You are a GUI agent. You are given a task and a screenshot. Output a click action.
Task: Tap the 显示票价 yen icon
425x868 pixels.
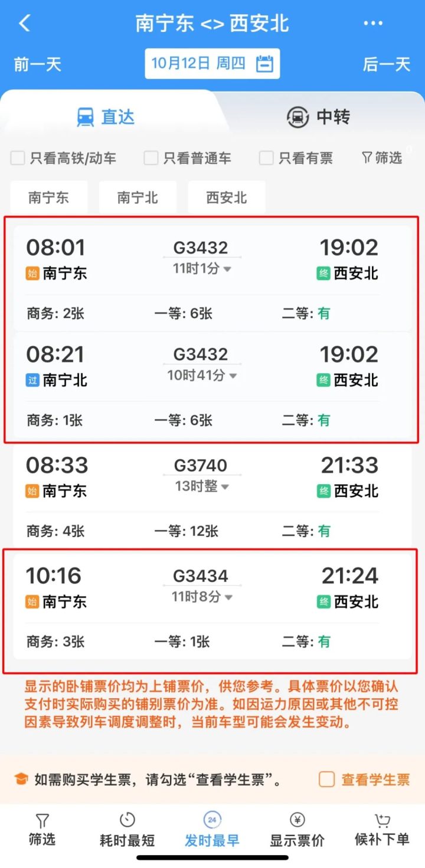297,820
